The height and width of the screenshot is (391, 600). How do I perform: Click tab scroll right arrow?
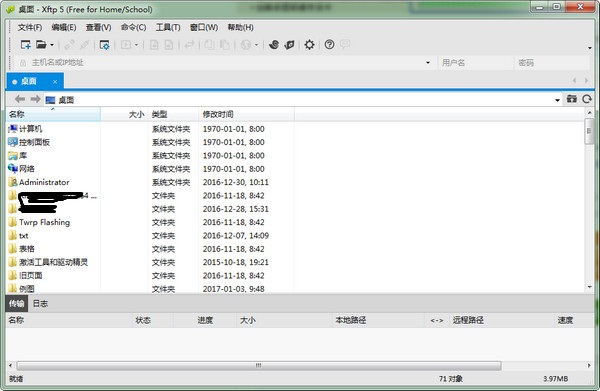click(586, 81)
